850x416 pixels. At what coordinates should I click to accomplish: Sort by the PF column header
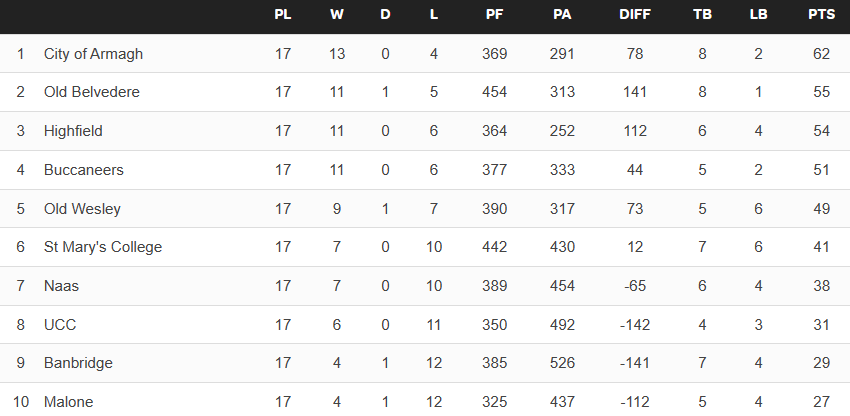pyautogui.click(x=494, y=15)
